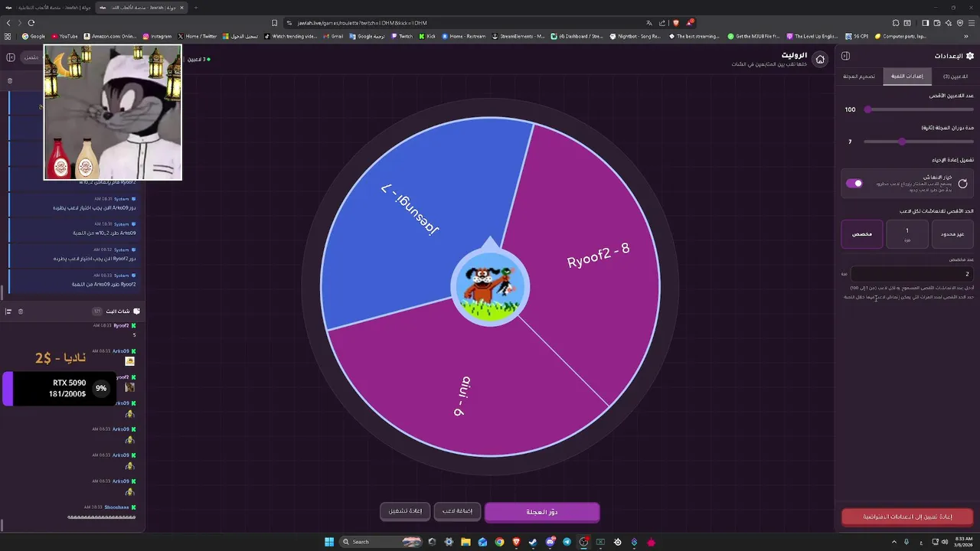Select the 1 time (مرة) revivals option
980x551 pixels.
(907, 234)
